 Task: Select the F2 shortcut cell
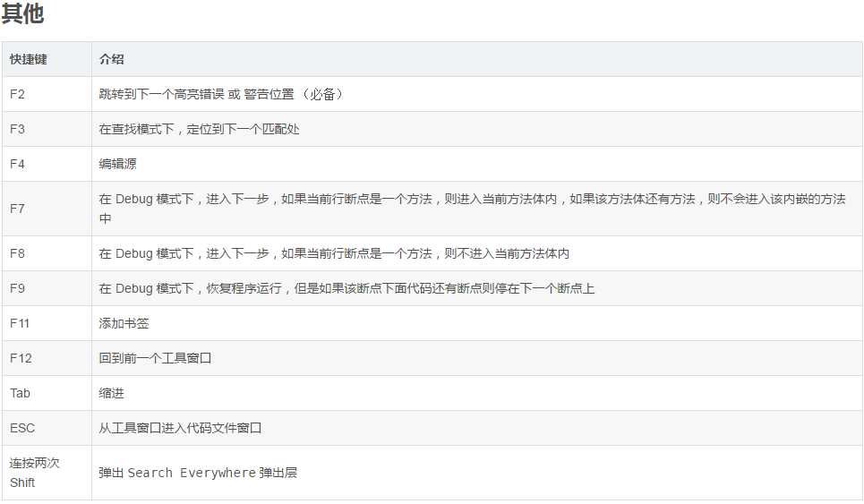(18, 94)
